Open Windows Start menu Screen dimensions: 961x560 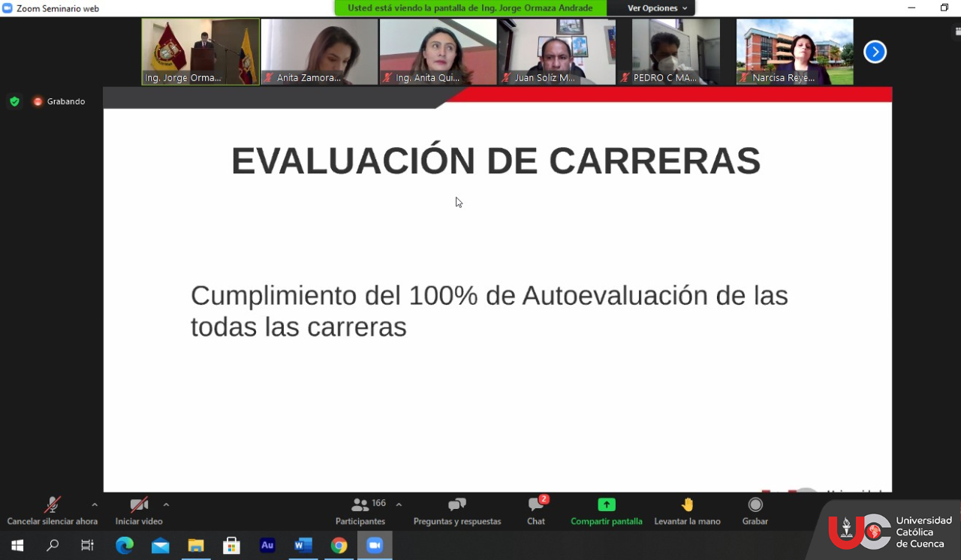point(17,546)
